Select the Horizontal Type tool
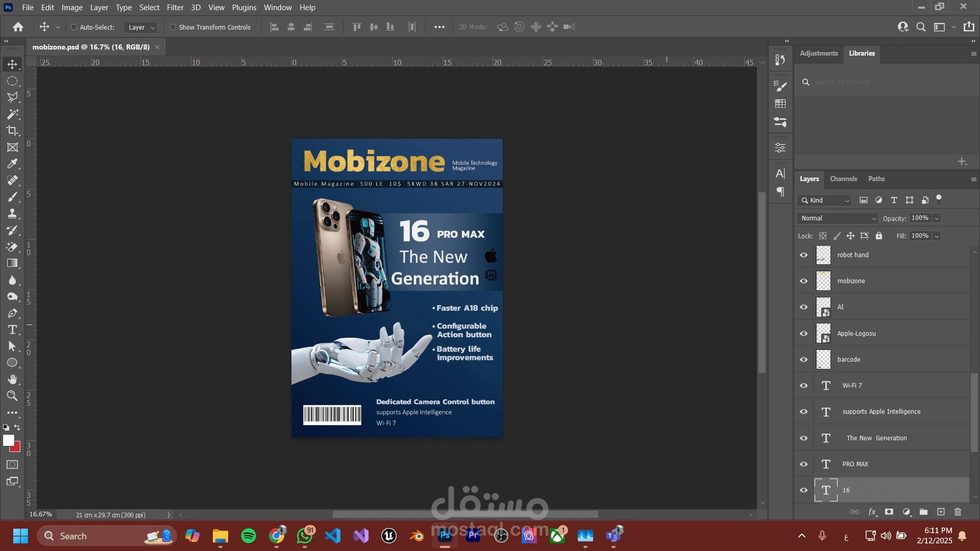The width and height of the screenshot is (980, 551). point(13,330)
